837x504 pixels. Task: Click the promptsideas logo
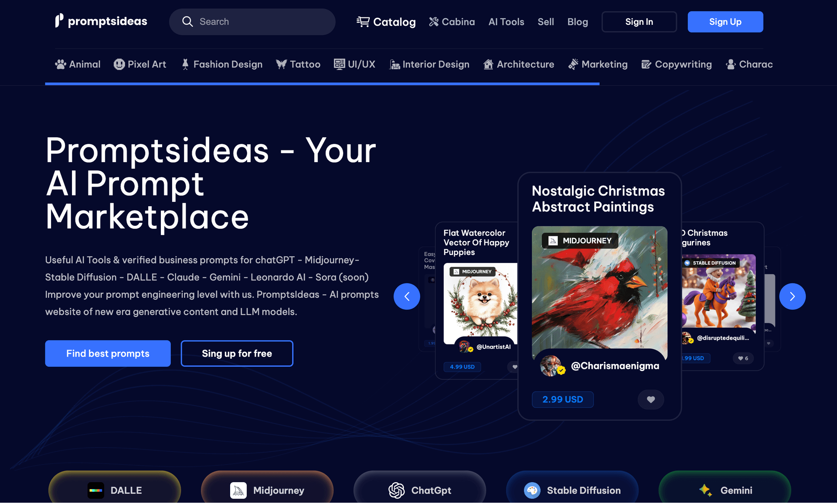coord(101,21)
